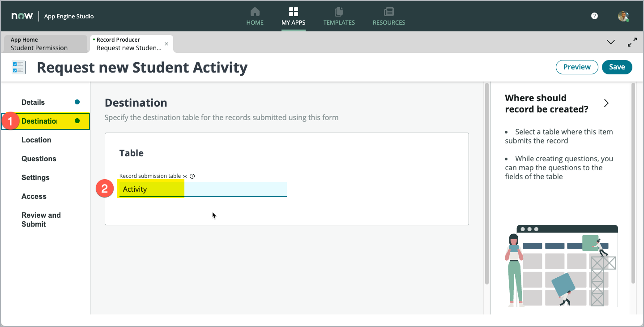Open the user profile avatar
The width and height of the screenshot is (644, 327).
(x=623, y=16)
